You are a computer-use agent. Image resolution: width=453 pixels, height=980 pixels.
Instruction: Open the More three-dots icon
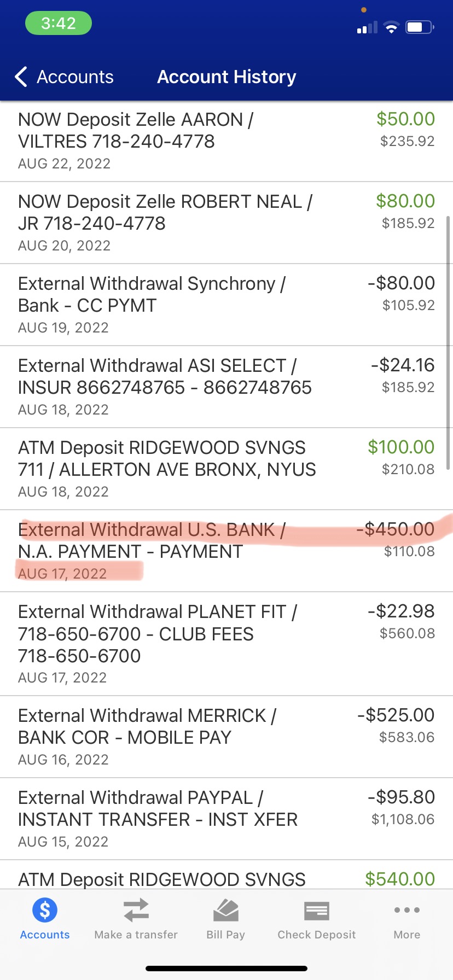[x=406, y=910]
